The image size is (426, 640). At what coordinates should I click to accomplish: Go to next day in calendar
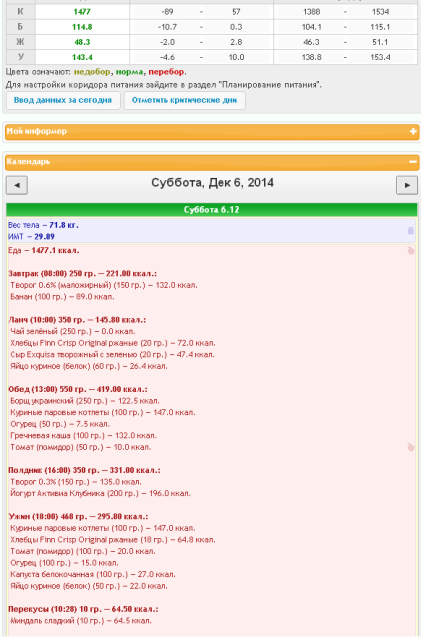tap(407, 185)
